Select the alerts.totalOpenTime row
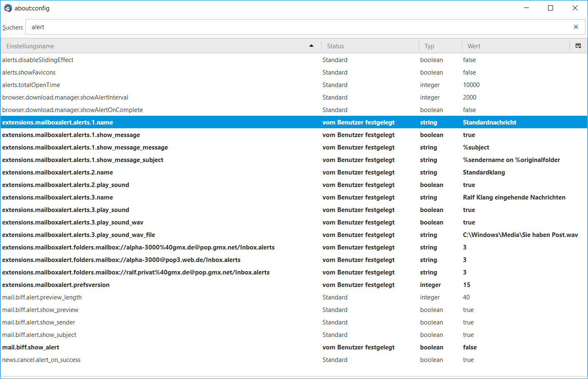588x379 pixels. click(x=294, y=85)
